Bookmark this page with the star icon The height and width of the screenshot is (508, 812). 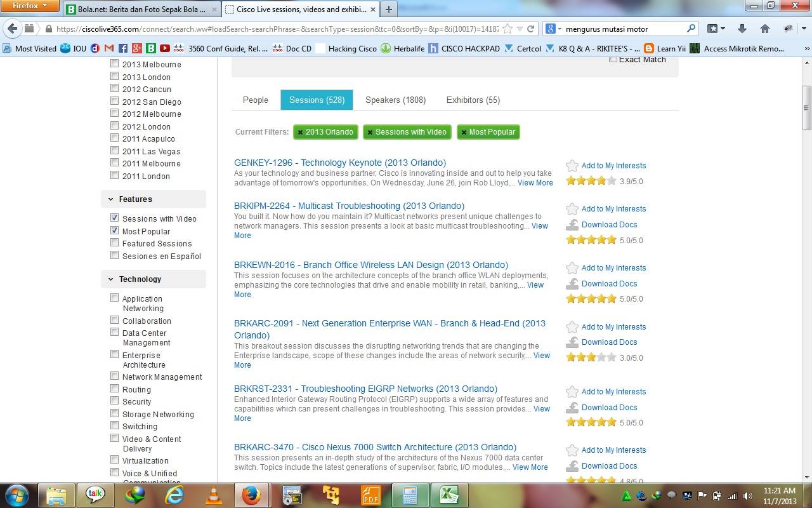507,29
